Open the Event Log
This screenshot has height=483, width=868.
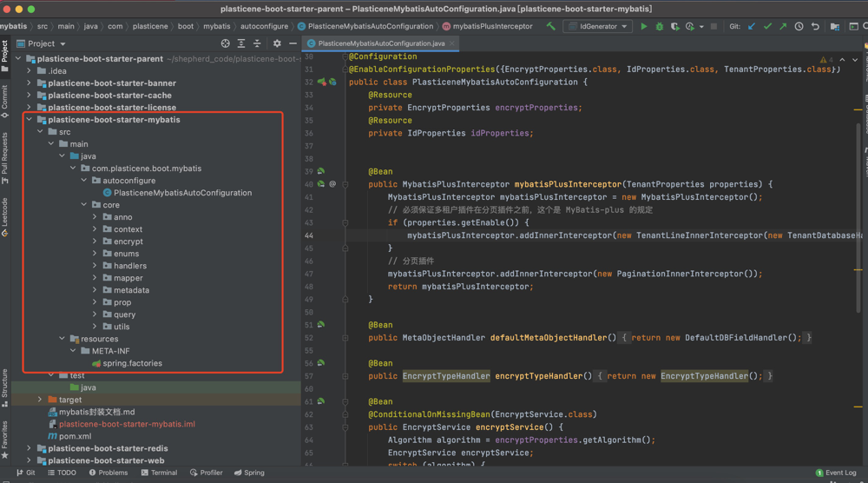point(837,473)
